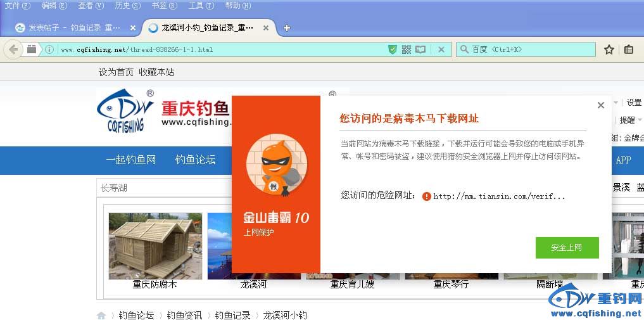Click 钓鱼记录 in breadcrumb
Screen dimensions: 644x320
tap(232, 316)
